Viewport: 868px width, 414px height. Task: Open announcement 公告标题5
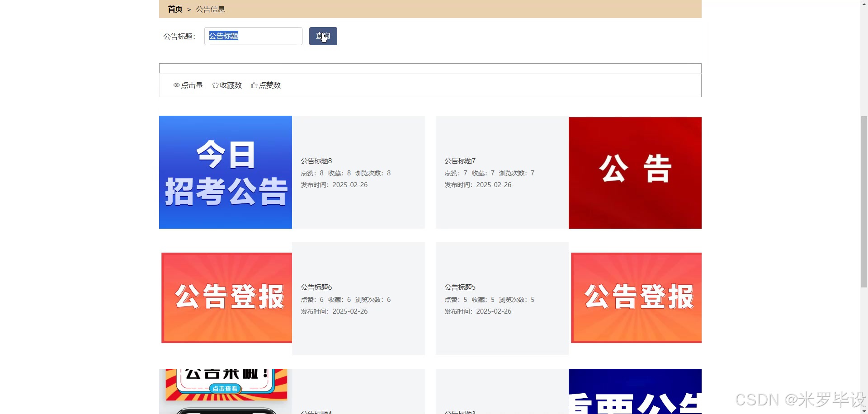pos(460,287)
